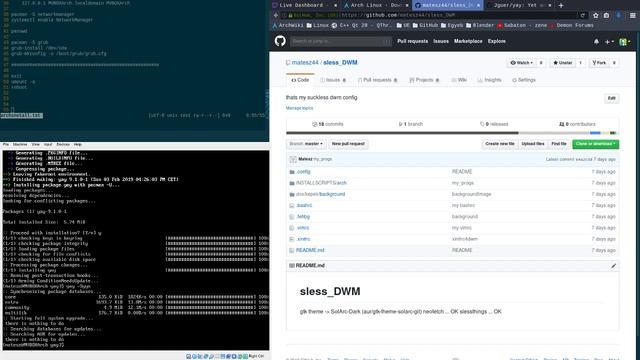Click the Manage topics link
640x360 pixels.
[300, 108]
